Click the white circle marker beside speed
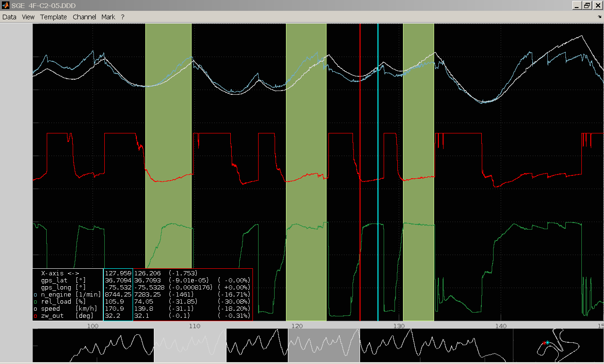The width and height of the screenshot is (604, 364). (x=35, y=309)
